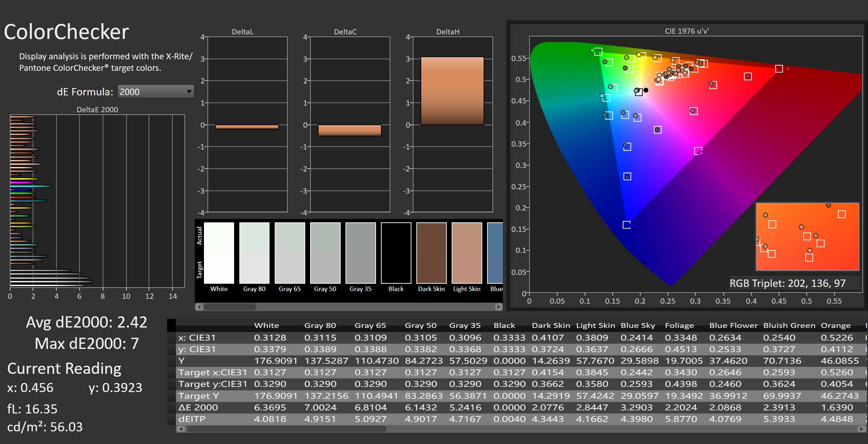Click the swatch strip's horizontal scrollbar thumb
This screenshot has width=868, height=444.
pyautogui.click(x=230, y=307)
